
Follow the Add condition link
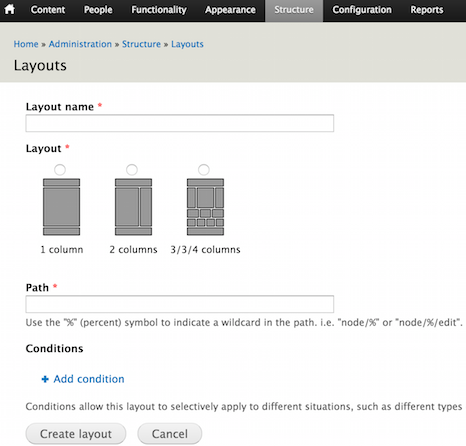89,379
